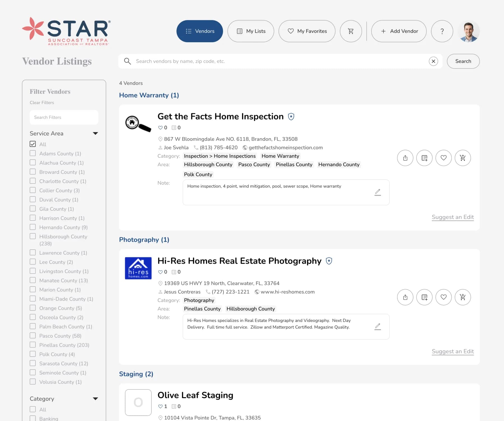Click the Search button

tap(463, 61)
